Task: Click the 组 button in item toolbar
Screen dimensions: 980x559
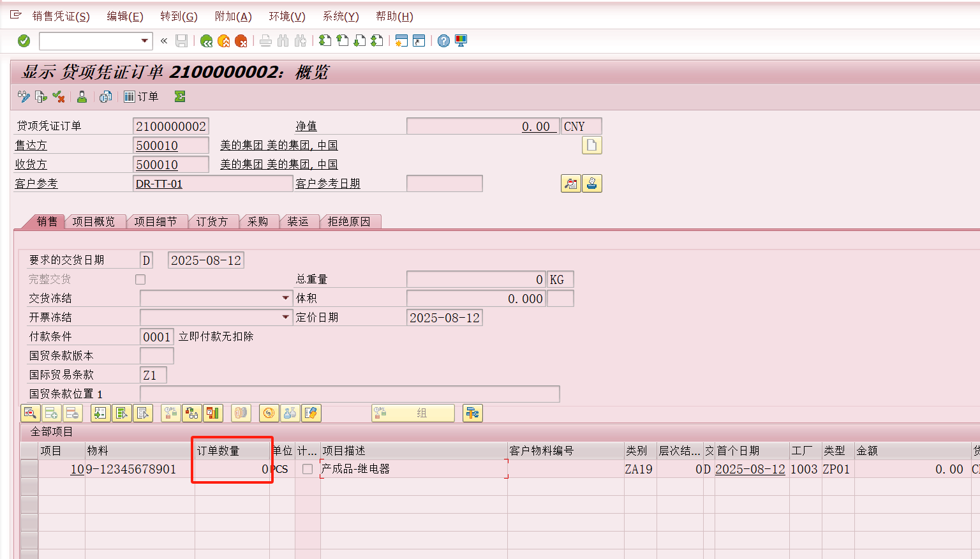Action: click(413, 413)
